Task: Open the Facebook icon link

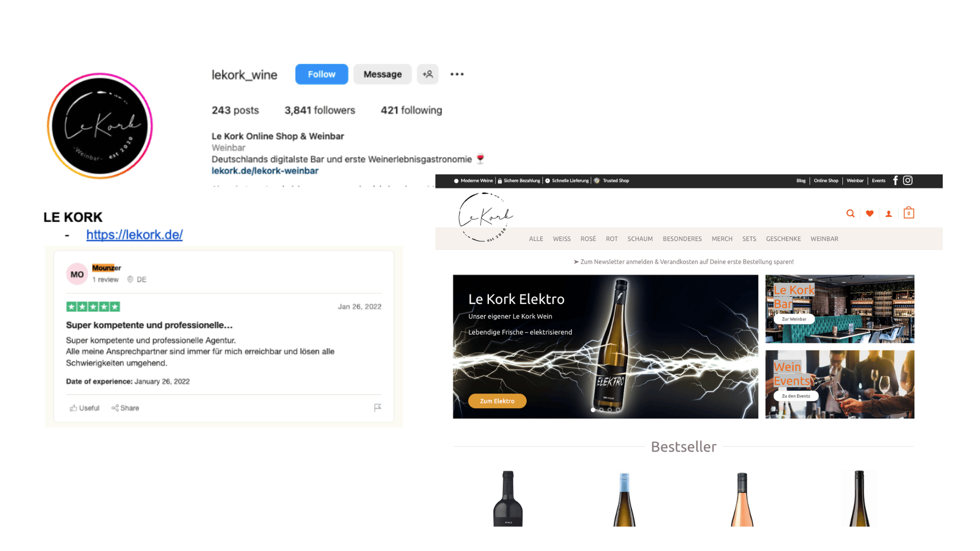Action: [895, 181]
